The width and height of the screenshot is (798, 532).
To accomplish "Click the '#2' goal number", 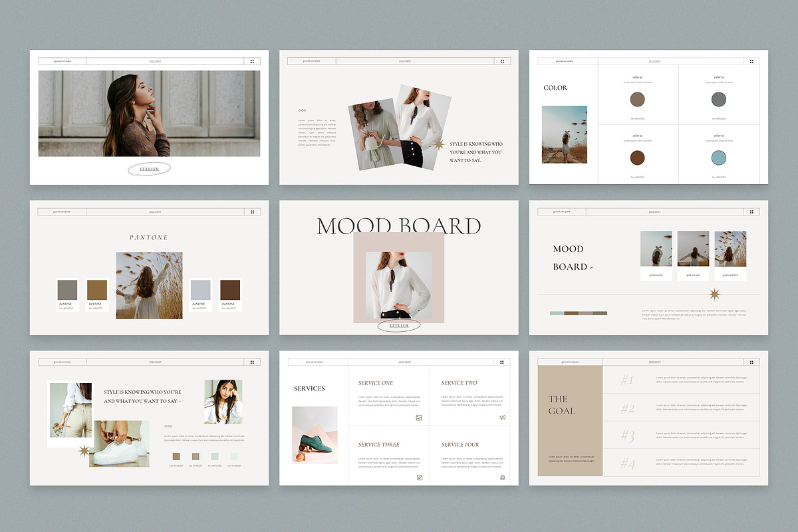I will click(x=628, y=408).
